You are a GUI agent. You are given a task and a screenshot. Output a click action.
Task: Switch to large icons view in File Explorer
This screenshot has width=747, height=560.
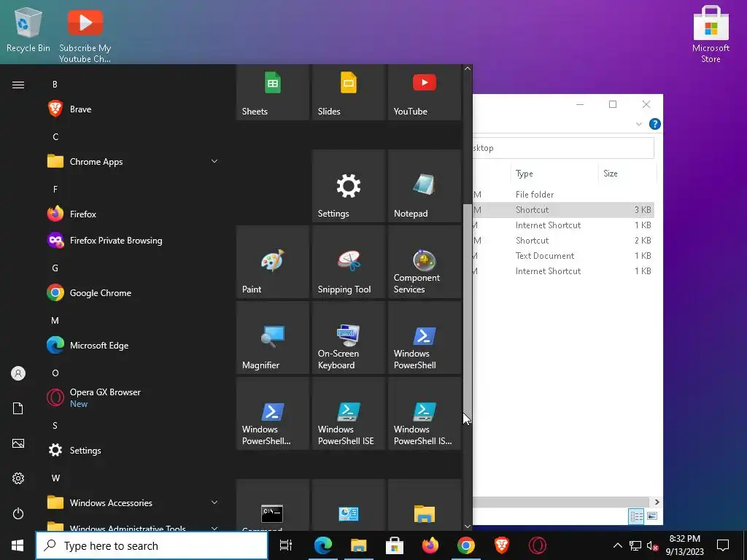click(x=651, y=516)
